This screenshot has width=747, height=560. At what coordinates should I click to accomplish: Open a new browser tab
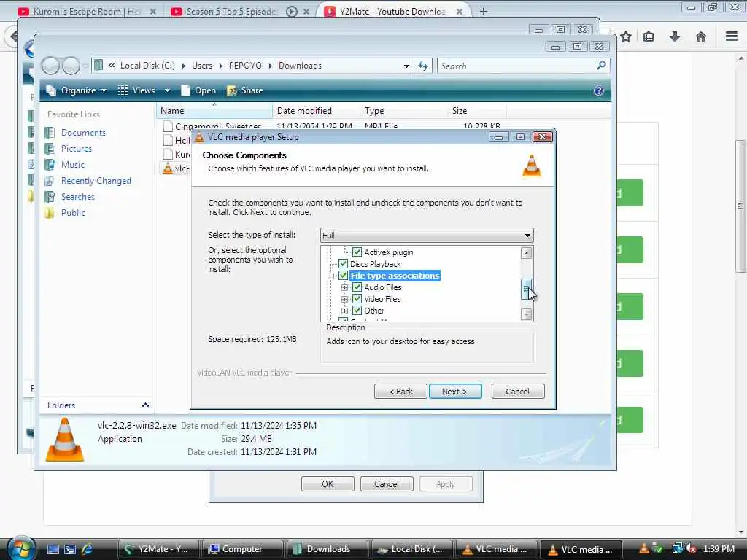(484, 12)
